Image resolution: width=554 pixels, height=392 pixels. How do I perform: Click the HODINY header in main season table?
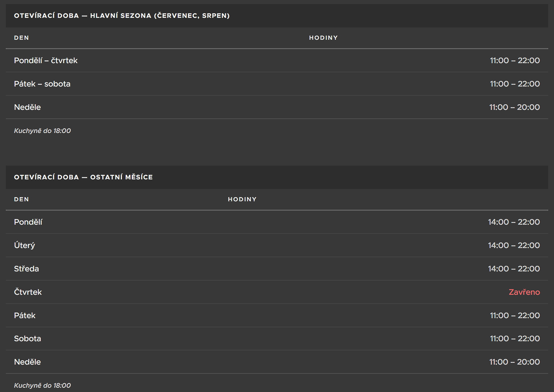coord(323,38)
